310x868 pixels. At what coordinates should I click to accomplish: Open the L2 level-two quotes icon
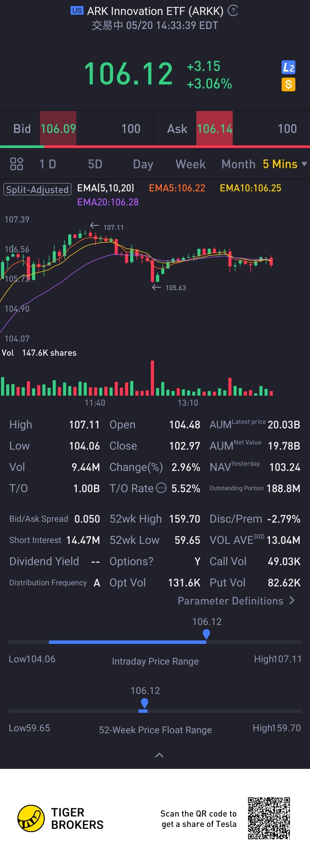(x=288, y=68)
